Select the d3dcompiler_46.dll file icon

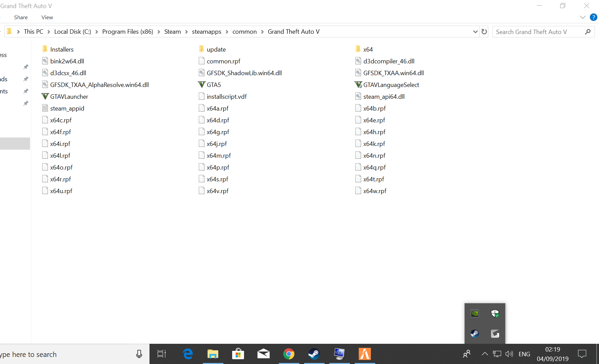358,61
